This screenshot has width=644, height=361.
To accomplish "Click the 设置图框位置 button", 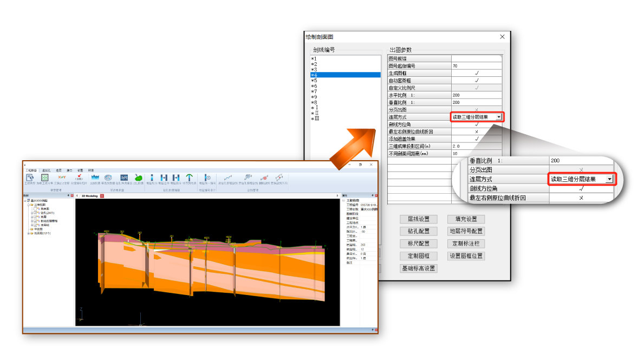I will tap(466, 256).
